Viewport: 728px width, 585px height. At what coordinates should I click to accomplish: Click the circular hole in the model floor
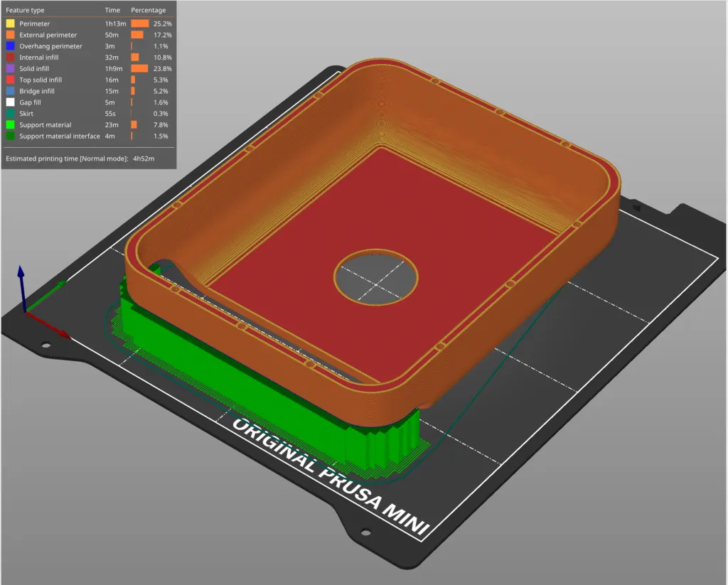click(x=375, y=278)
